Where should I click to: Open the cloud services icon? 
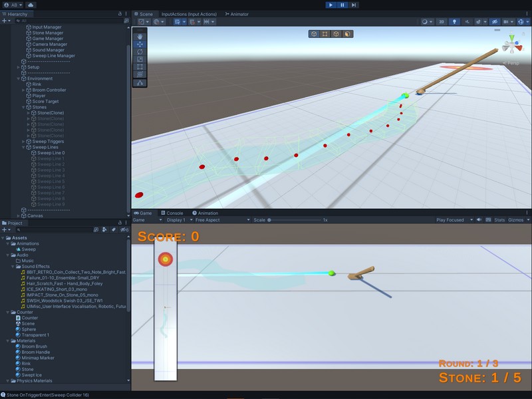[x=31, y=5]
